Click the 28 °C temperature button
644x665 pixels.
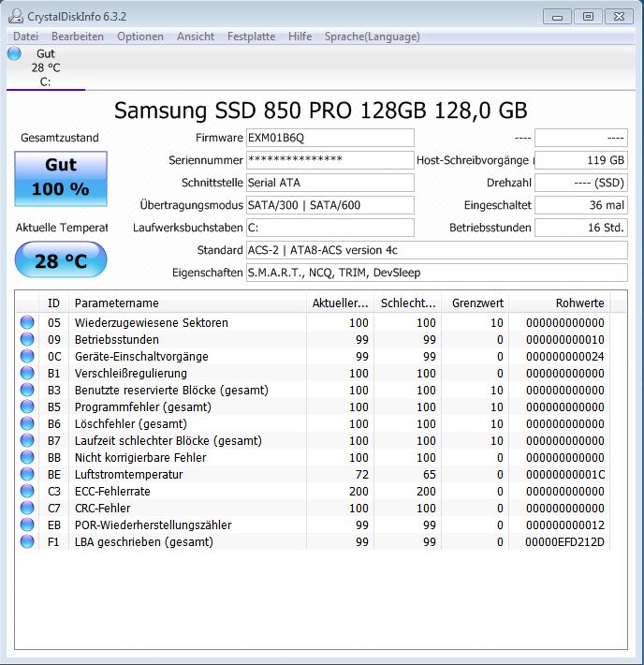point(61,259)
